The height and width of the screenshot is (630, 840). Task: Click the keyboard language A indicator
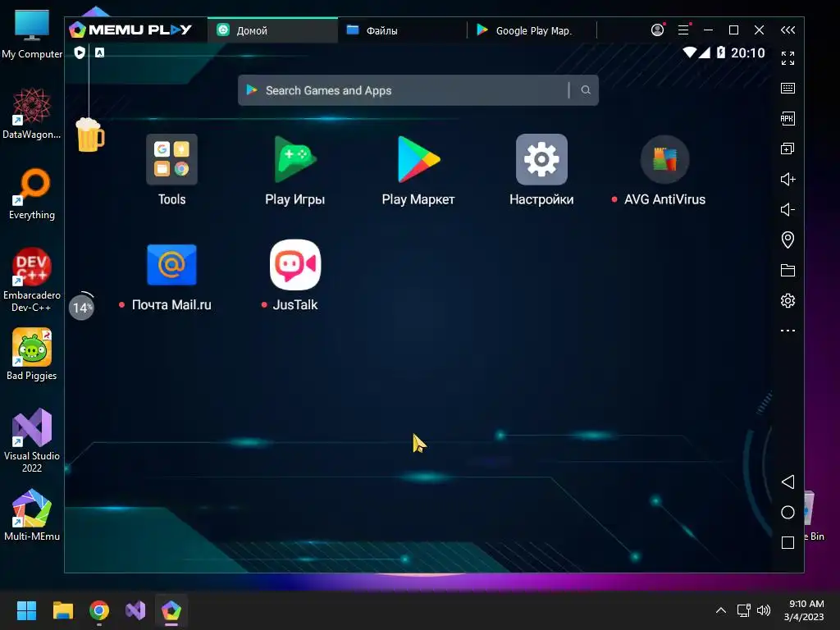[x=99, y=52]
